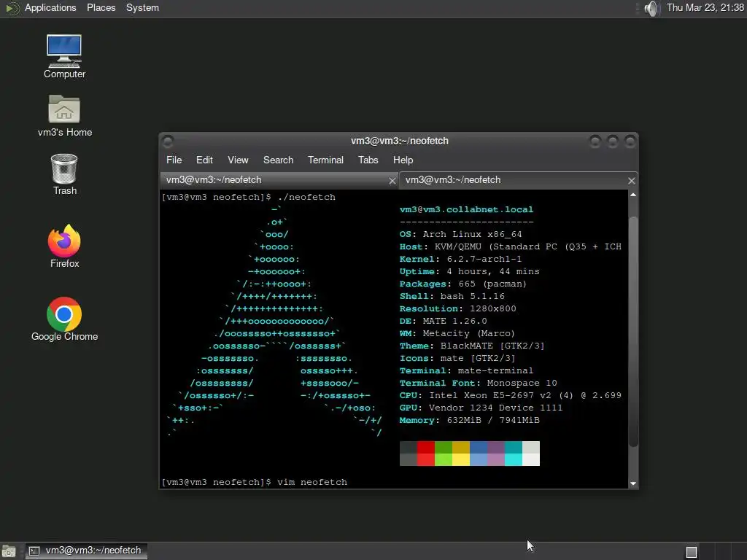Viewport: 747px width, 560px height.
Task: Close the first terminal tab
Action: [x=392, y=181]
